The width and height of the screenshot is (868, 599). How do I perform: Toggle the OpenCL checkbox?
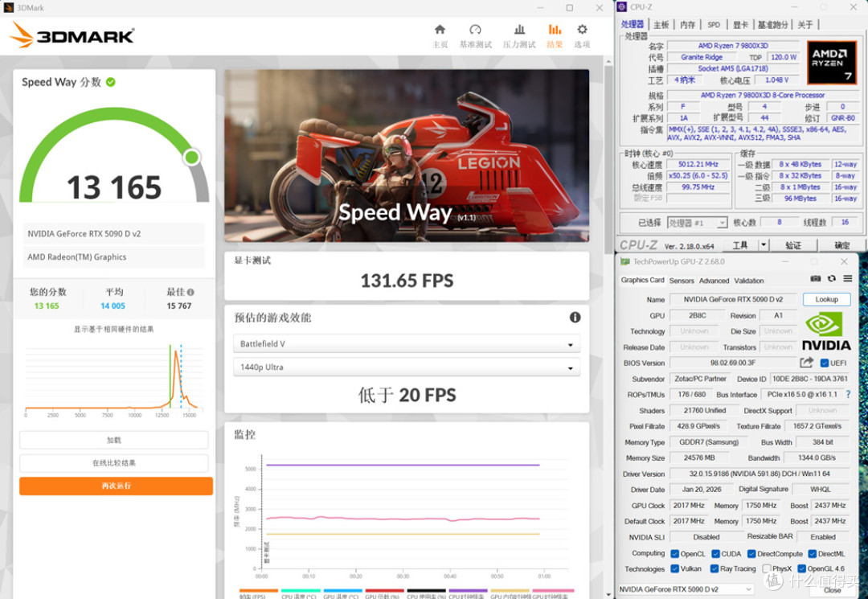(675, 554)
